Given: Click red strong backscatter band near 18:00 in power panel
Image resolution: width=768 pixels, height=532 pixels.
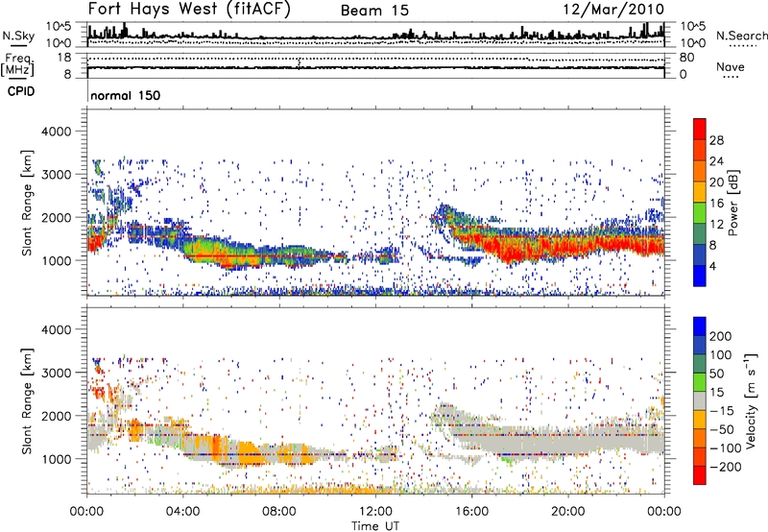Looking at the screenshot, I should pos(519,250).
